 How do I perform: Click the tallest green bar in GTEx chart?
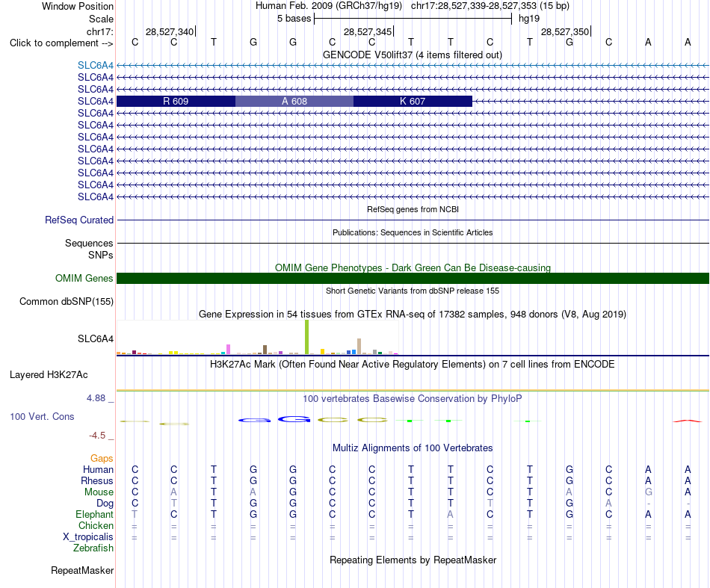click(306, 337)
